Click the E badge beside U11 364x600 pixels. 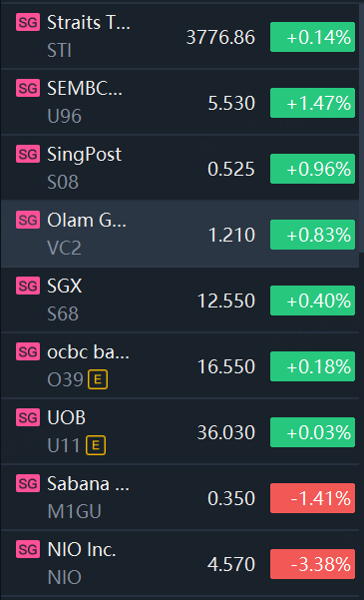(x=96, y=445)
